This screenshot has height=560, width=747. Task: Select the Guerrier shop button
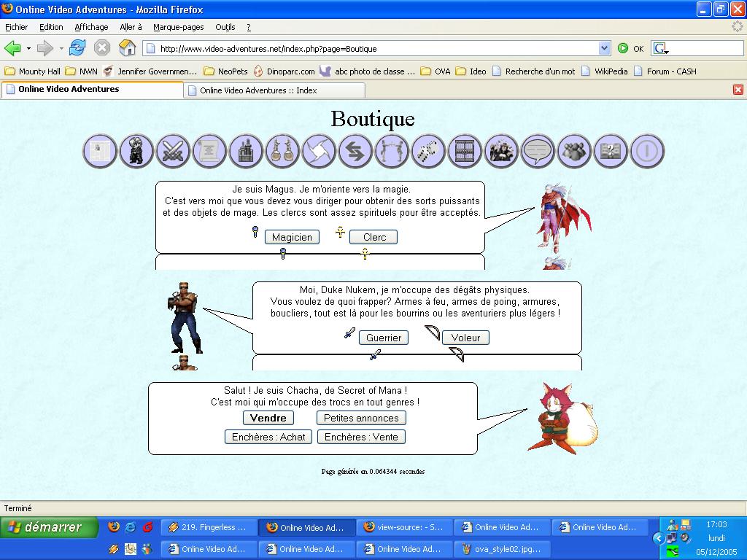(384, 338)
